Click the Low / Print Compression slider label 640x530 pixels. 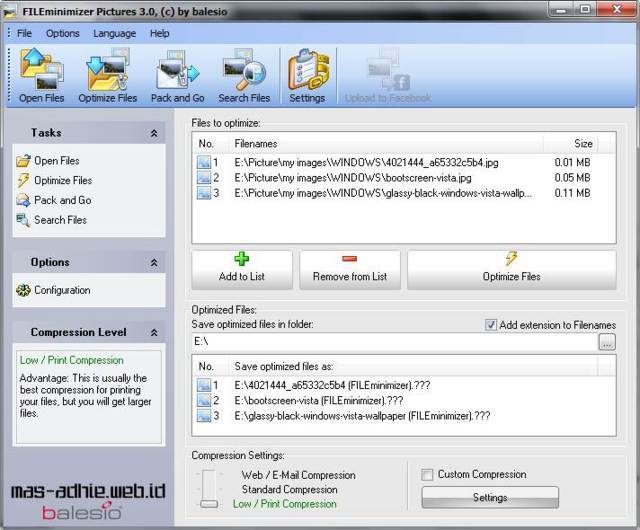point(285,504)
